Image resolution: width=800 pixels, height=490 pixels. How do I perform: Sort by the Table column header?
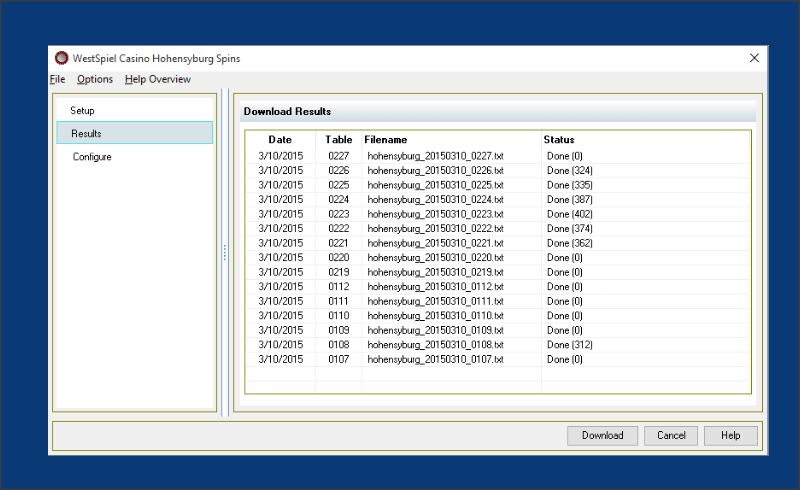click(339, 139)
